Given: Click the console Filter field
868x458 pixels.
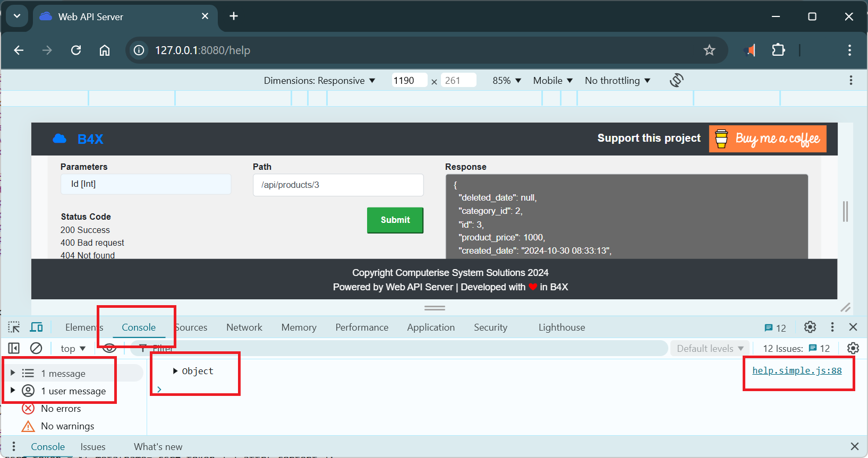Looking at the screenshot, I should pos(398,348).
